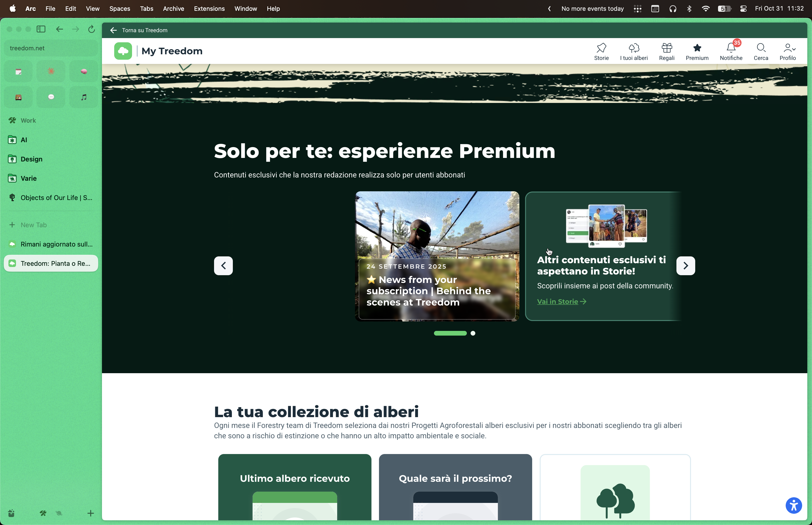Go back with carousel left chevron
This screenshot has height=525, width=812.
(223, 266)
